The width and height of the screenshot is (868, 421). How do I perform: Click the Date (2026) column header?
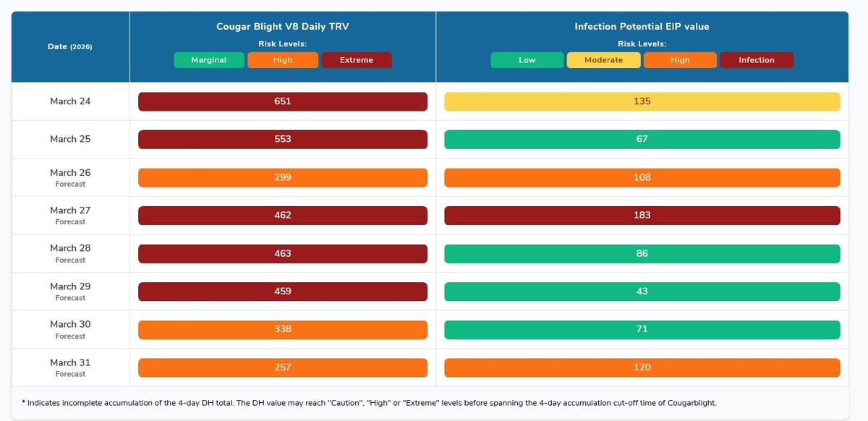pyautogui.click(x=70, y=46)
